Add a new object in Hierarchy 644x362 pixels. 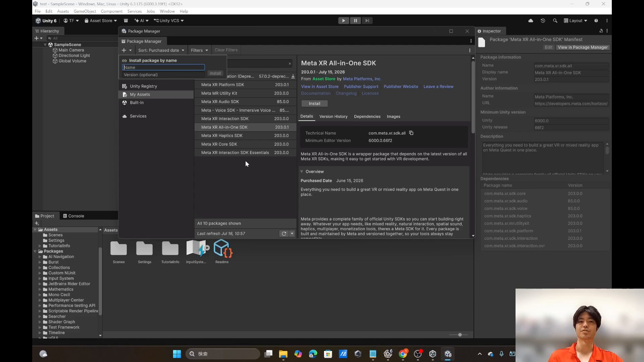point(38,38)
